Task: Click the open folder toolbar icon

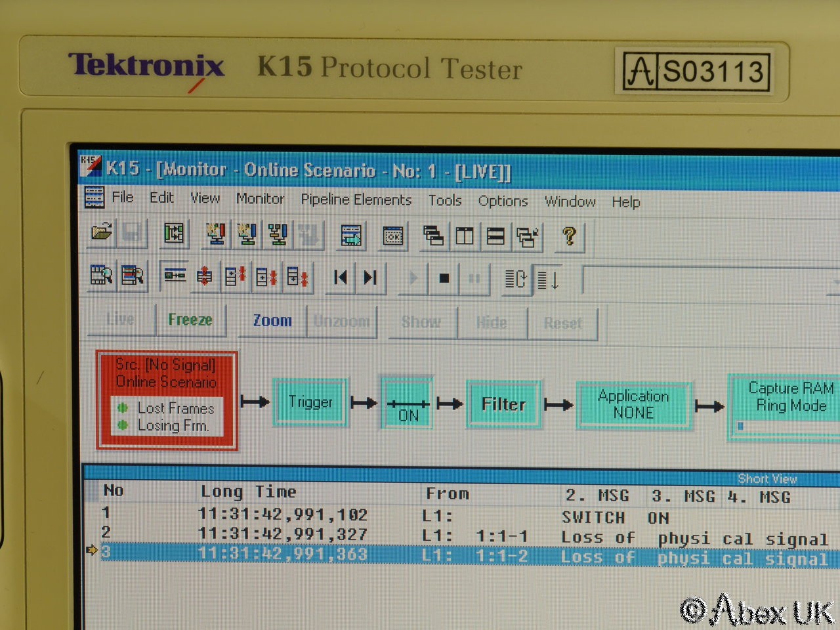Action: [102, 232]
